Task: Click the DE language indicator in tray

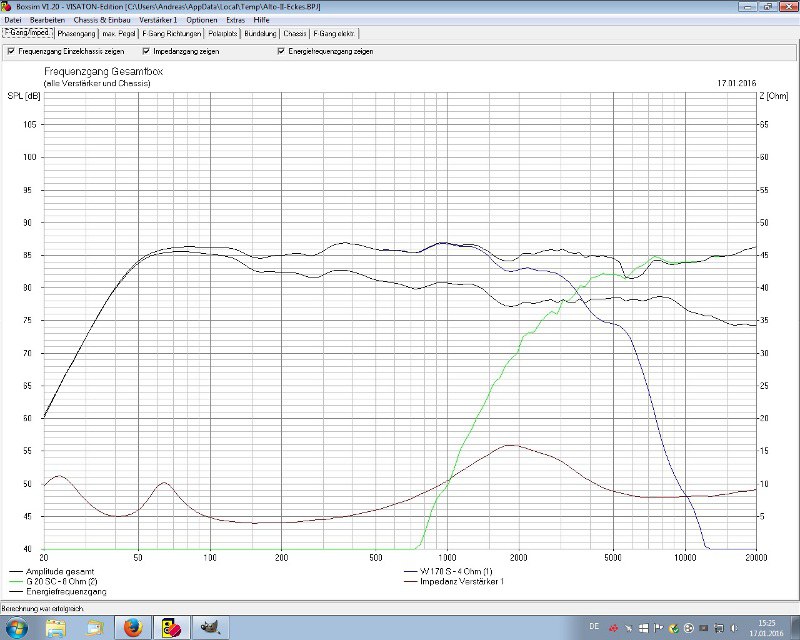Action: tap(594, 626)
